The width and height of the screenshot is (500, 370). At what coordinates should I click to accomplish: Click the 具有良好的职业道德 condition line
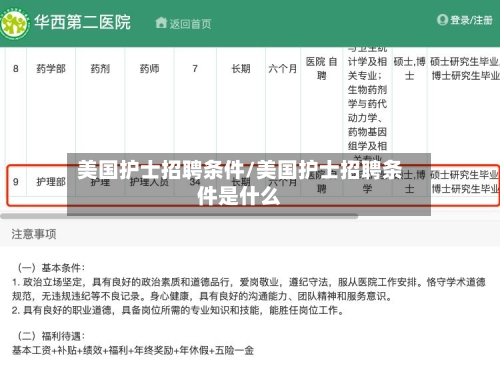point(178,310)
